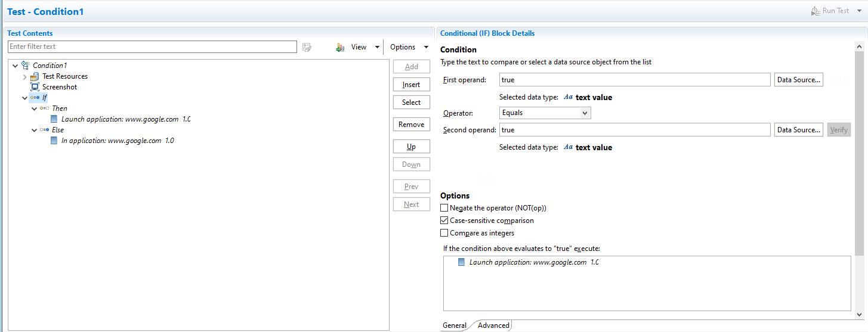This screenshot has height=332, width=868.
Task: Expand the Test Resources node
Action: point(24,76)
